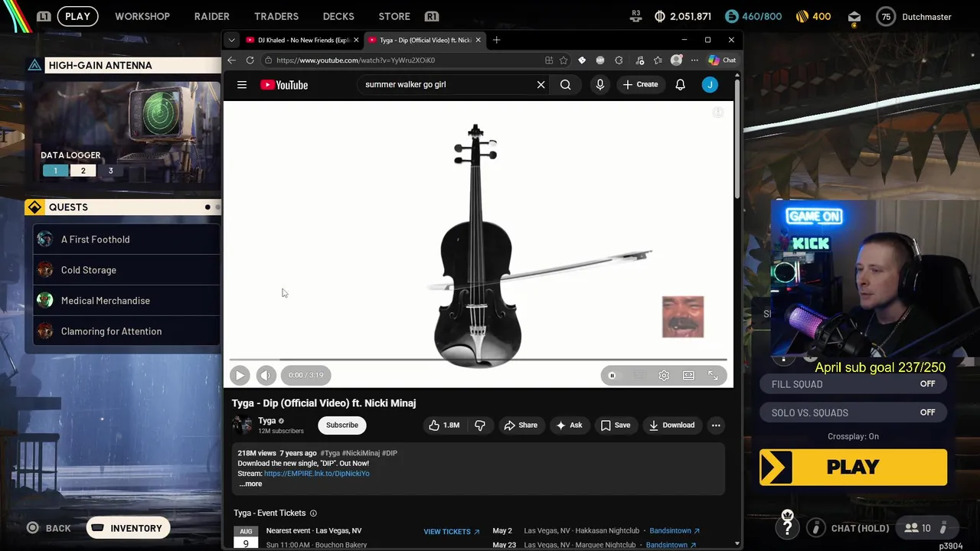This screenshot has width=980, height=551.
Task: Like the video with 1.8M likes
Action: (443, 425)
